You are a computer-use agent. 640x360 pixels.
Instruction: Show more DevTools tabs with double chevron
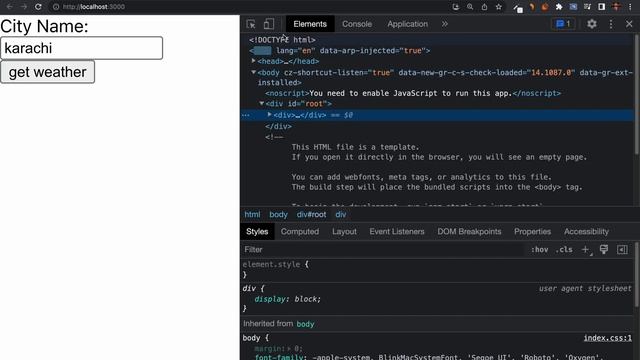click(x=444, y=24)
